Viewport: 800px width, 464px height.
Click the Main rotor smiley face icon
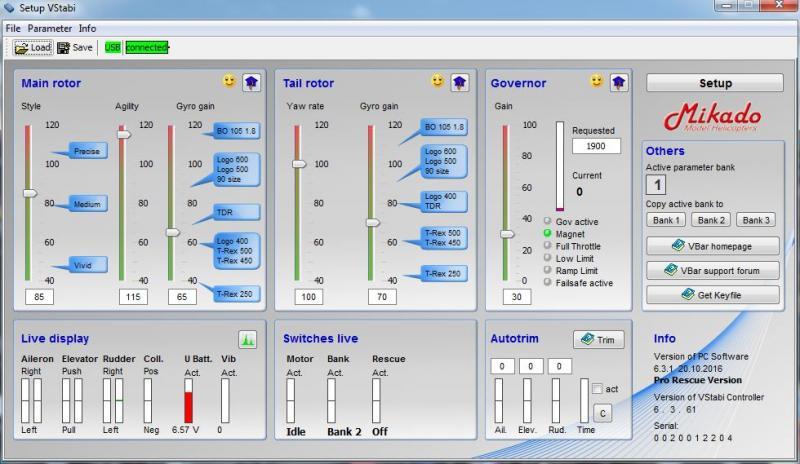tap(229, 81)
